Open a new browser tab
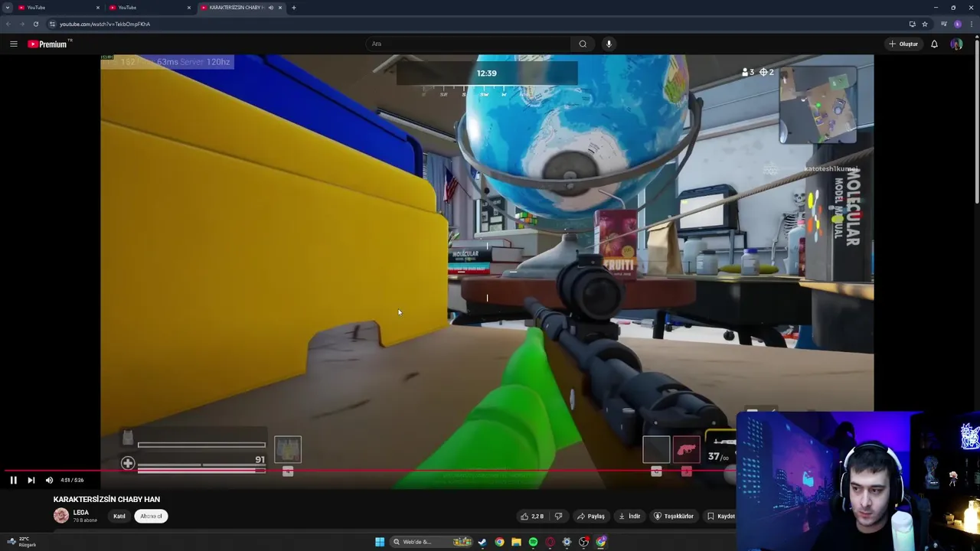 [293, 8]
